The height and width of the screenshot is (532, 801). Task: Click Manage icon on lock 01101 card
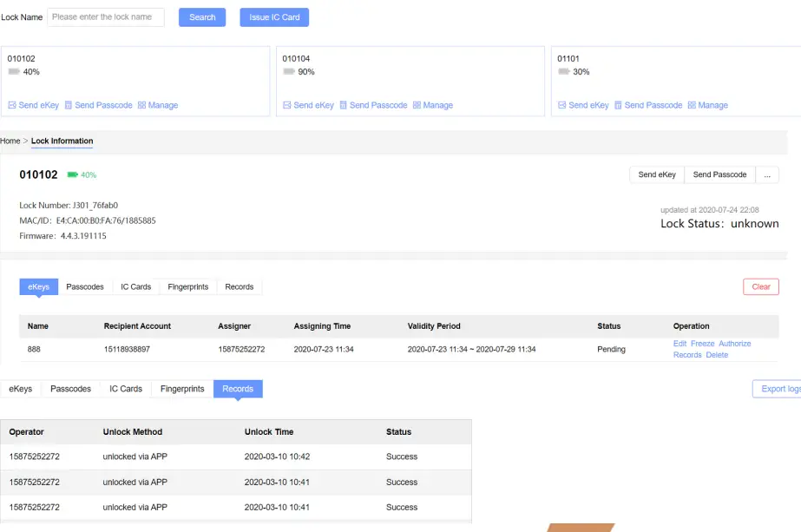point(692,105)
